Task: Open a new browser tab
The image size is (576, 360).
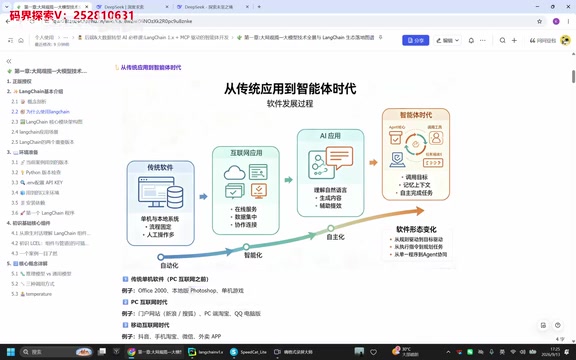Action: pyautogui.click(x=259, y=7)
